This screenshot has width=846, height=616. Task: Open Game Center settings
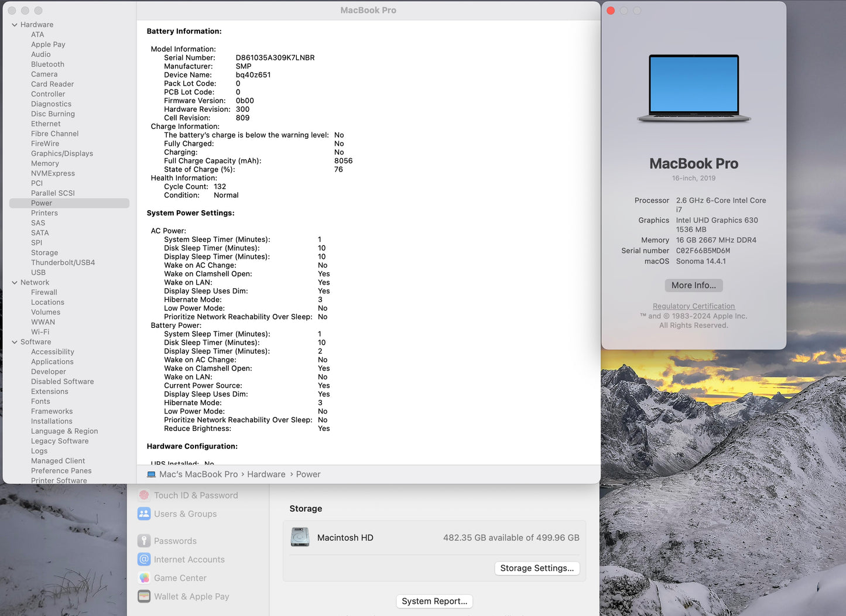coord(144,578)
